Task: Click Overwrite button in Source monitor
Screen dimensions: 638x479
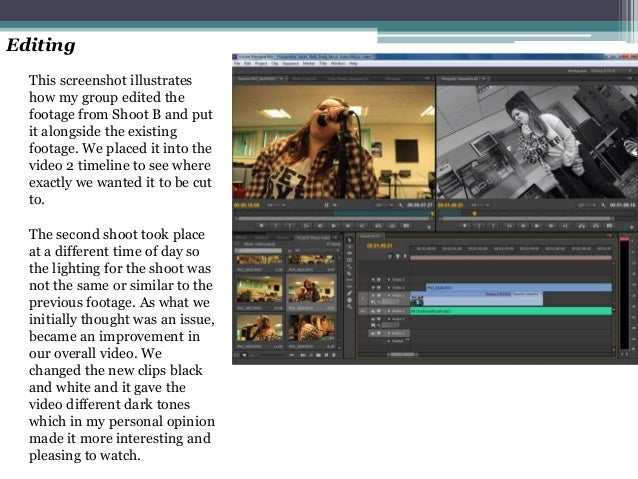Action: pos(392,225)
